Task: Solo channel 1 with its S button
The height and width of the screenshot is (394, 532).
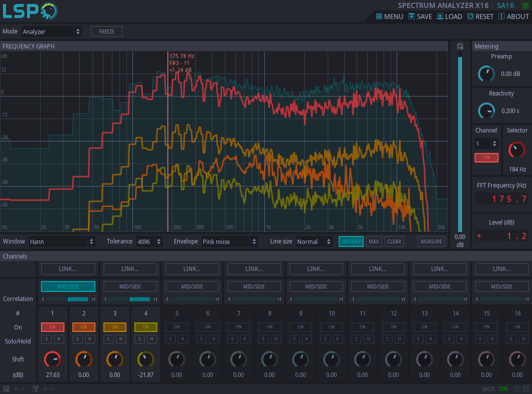Action: [x=46, y=339]
